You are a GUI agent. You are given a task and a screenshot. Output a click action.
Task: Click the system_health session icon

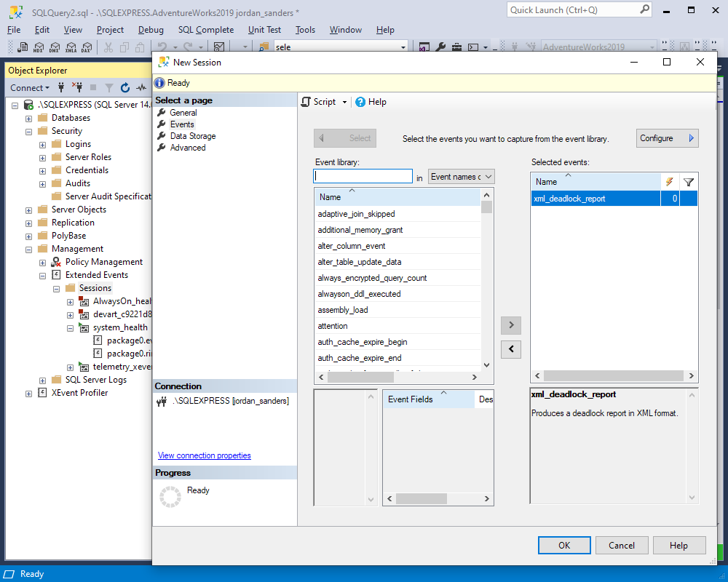[84, 327]
